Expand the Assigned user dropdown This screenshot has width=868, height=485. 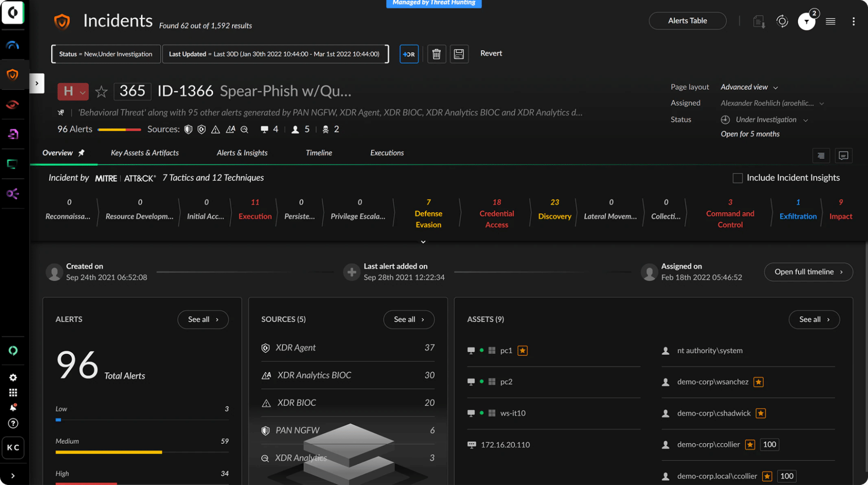pos(822,104)
